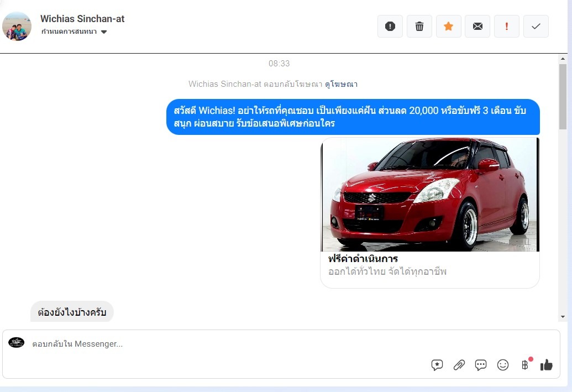Open the Wichias Sinchan-at name header
Viewport: 572px width, 392px height.
(82, 19)
